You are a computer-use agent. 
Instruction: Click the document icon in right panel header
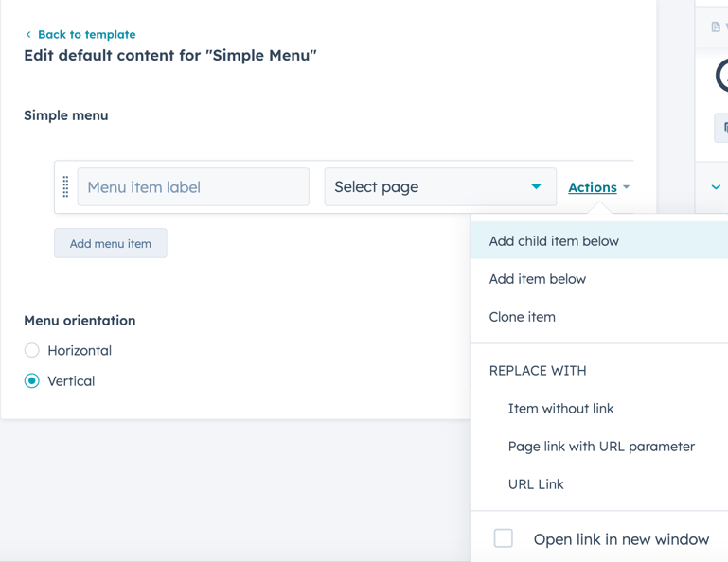tap(716, 26)
